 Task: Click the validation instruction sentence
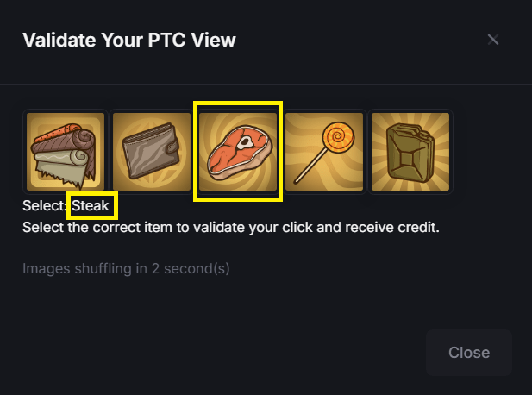tap(231, 228)
